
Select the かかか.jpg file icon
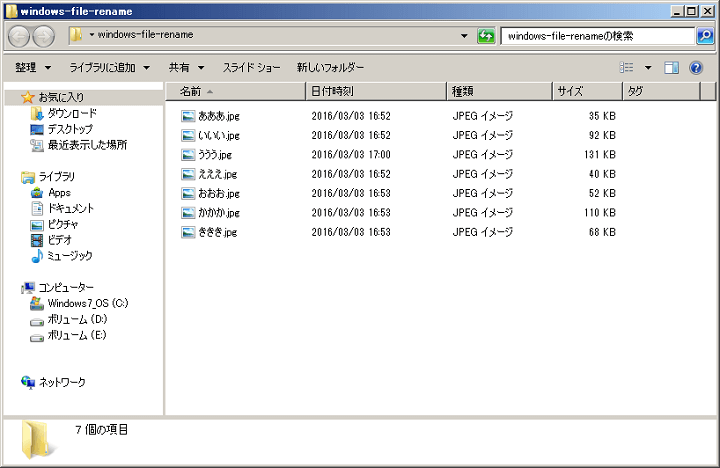click(188, 213)
